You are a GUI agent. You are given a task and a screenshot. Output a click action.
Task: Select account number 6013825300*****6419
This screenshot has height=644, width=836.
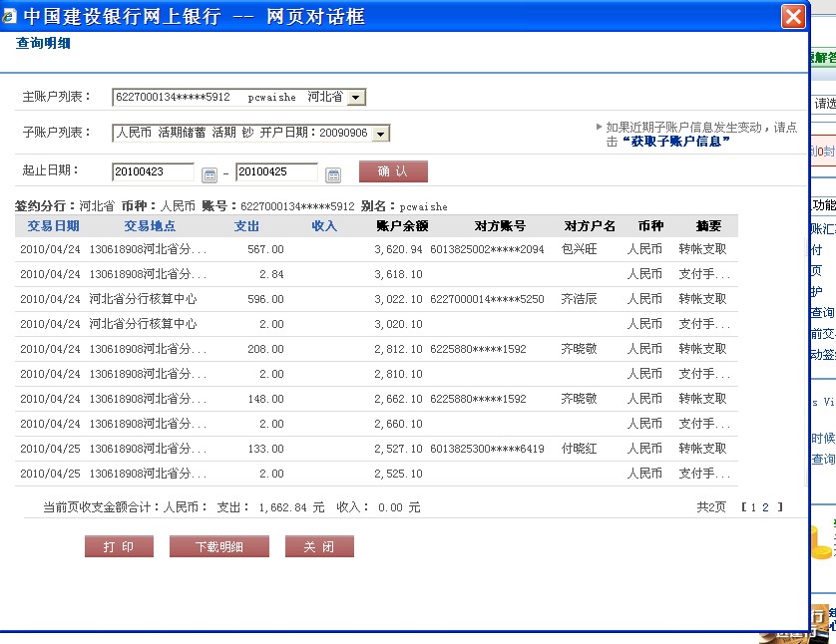pyautogui.click(x=487, y=449)
